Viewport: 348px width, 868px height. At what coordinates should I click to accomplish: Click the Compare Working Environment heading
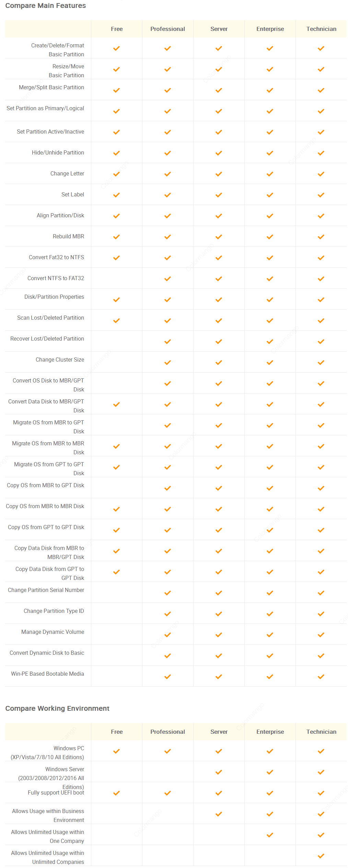[x=57, y=708]
